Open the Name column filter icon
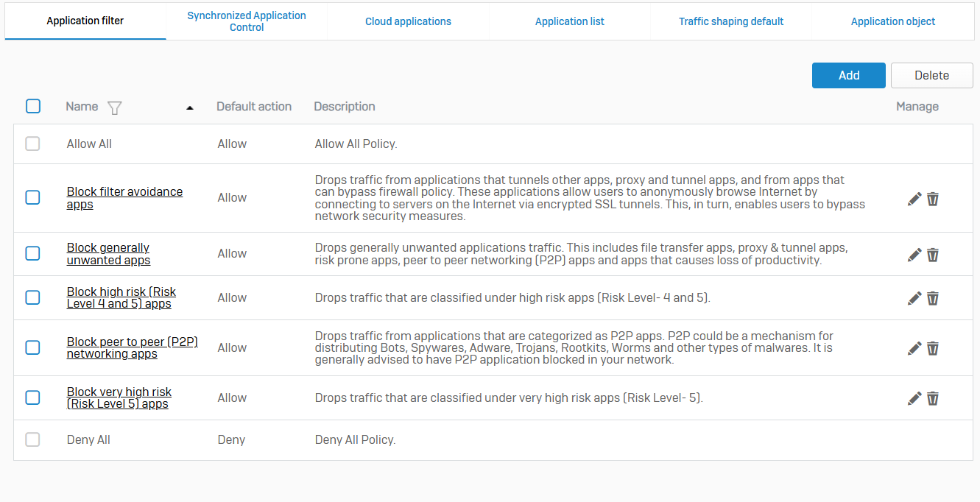Image resolution: width=980 pixels, height=502 pixels. tap(114, 107)
